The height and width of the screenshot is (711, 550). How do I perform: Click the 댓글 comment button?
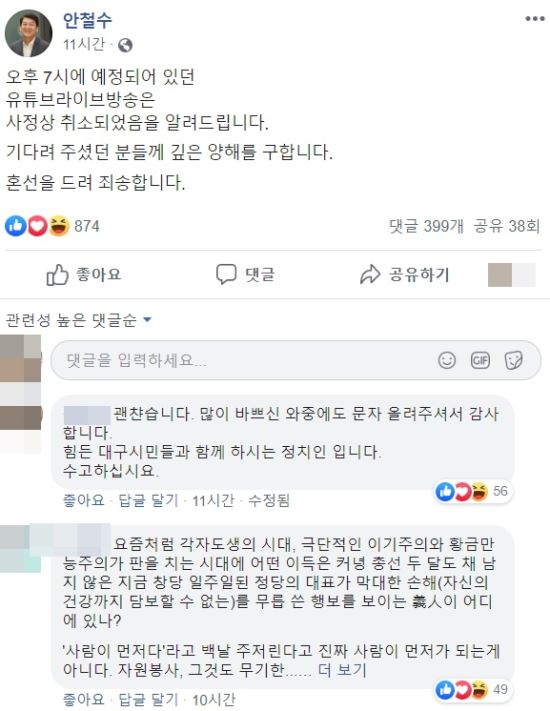245,275
